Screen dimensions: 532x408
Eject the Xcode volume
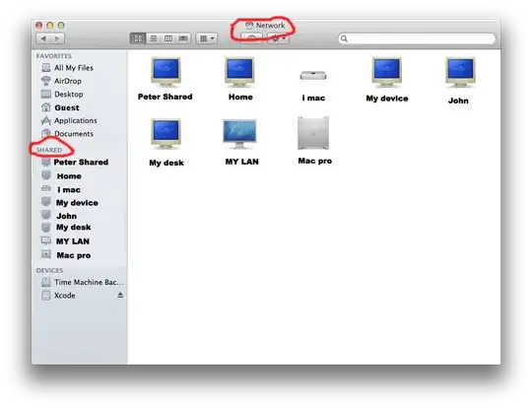tap(120, 296)
